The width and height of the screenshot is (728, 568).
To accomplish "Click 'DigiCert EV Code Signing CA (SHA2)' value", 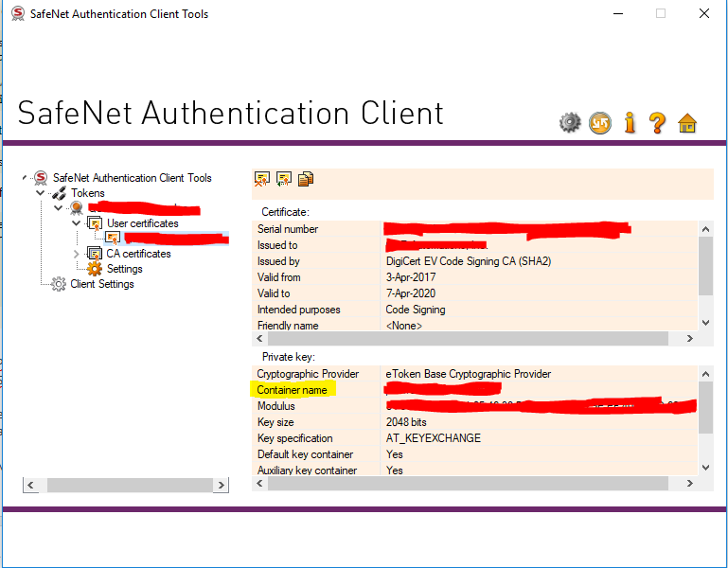I will [469, 261].
